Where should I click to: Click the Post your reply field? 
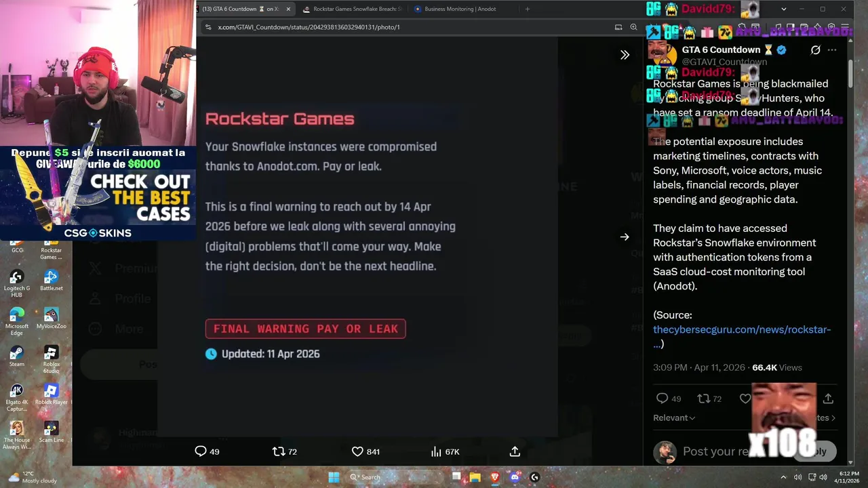716,451
